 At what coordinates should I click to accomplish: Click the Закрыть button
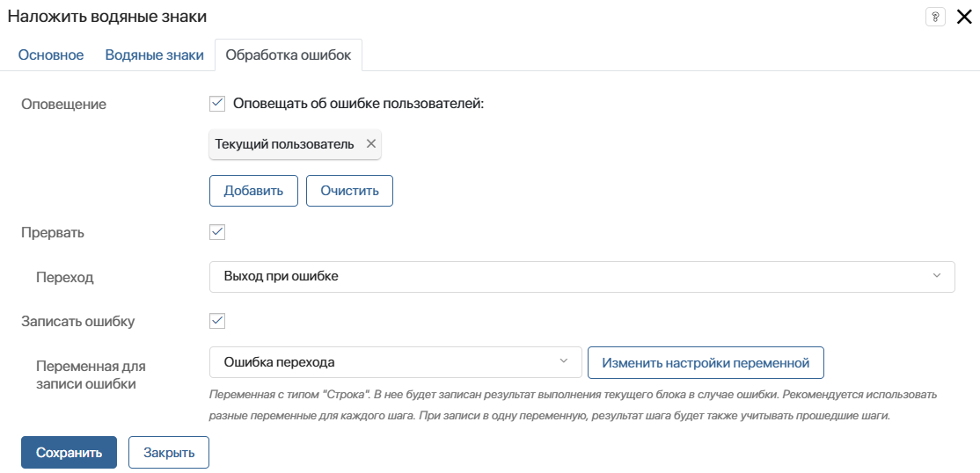click(x=169, y=453)
